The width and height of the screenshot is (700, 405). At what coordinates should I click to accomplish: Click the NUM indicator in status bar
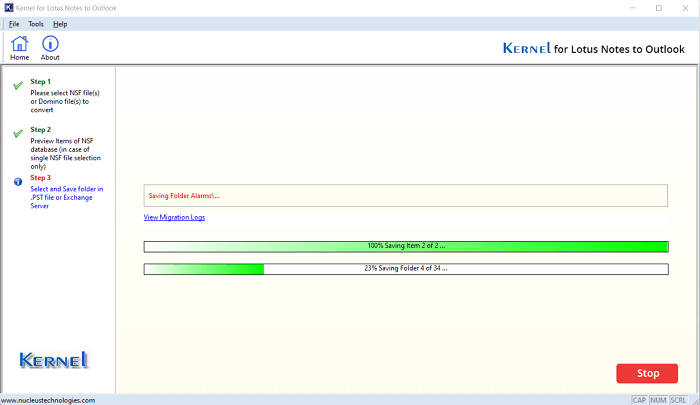658,400
